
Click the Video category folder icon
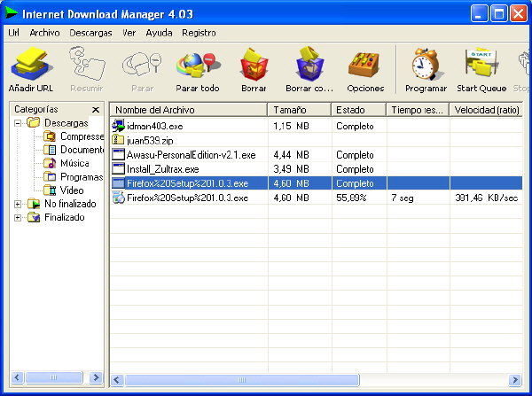click(50, 190)
